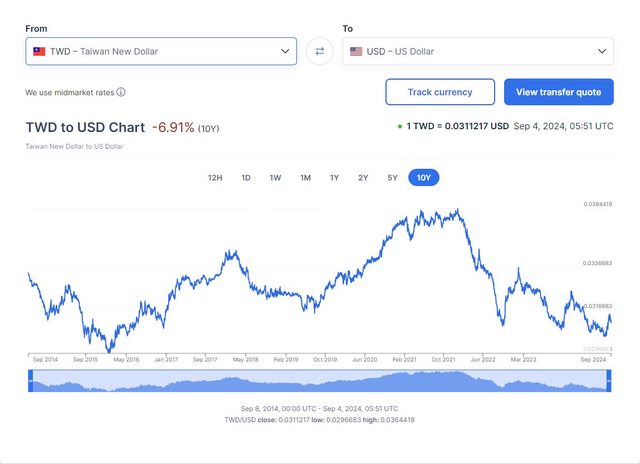Select the 1D chart range

246,178
